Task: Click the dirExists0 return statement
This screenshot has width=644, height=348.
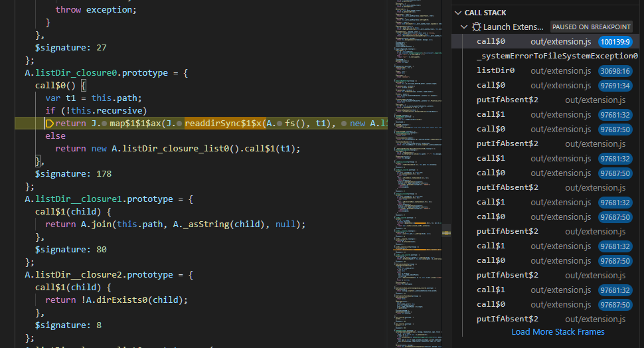Action: pos(116,300)
